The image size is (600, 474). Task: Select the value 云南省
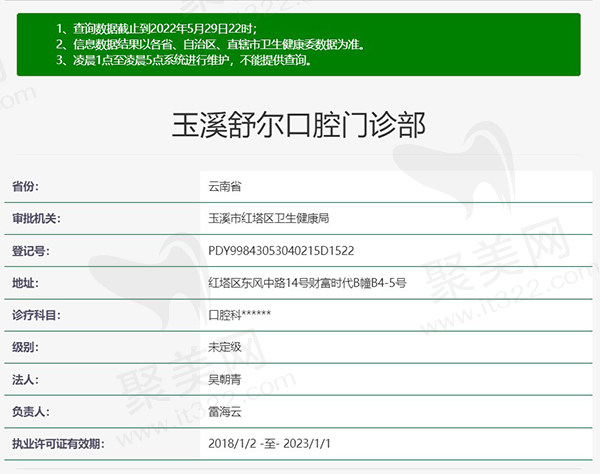coord(225,187)
